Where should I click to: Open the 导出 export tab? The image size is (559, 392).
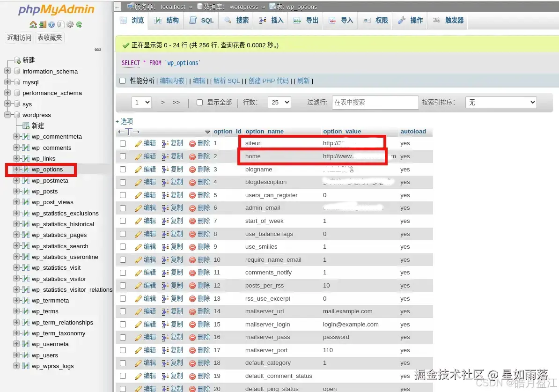[x=306, y=20]
